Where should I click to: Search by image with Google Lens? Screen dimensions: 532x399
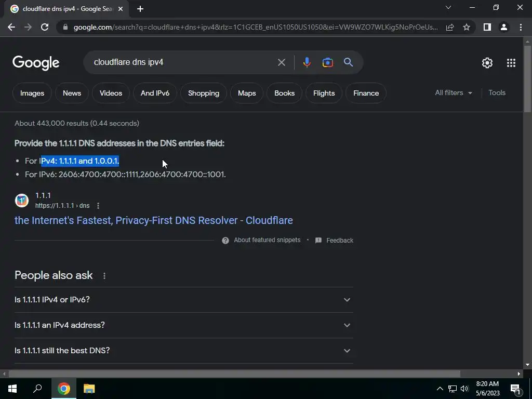pyautogui.click(x=328, y=62)
